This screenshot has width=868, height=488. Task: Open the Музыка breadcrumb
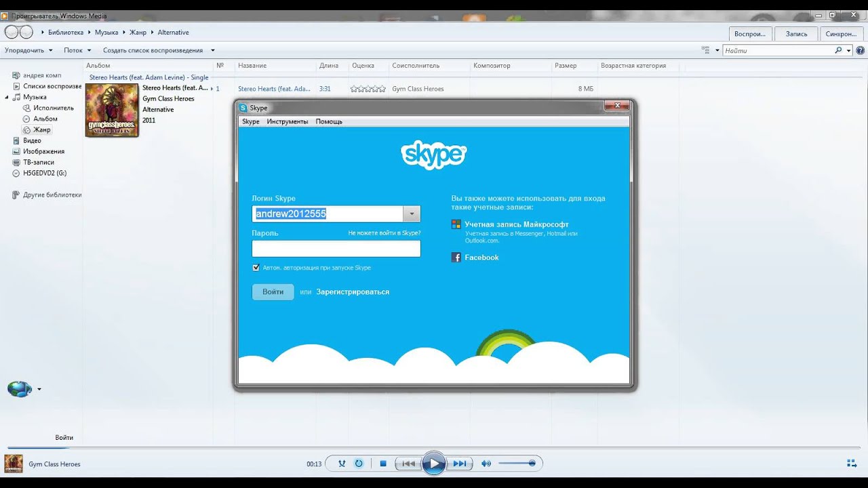(106, 33)
